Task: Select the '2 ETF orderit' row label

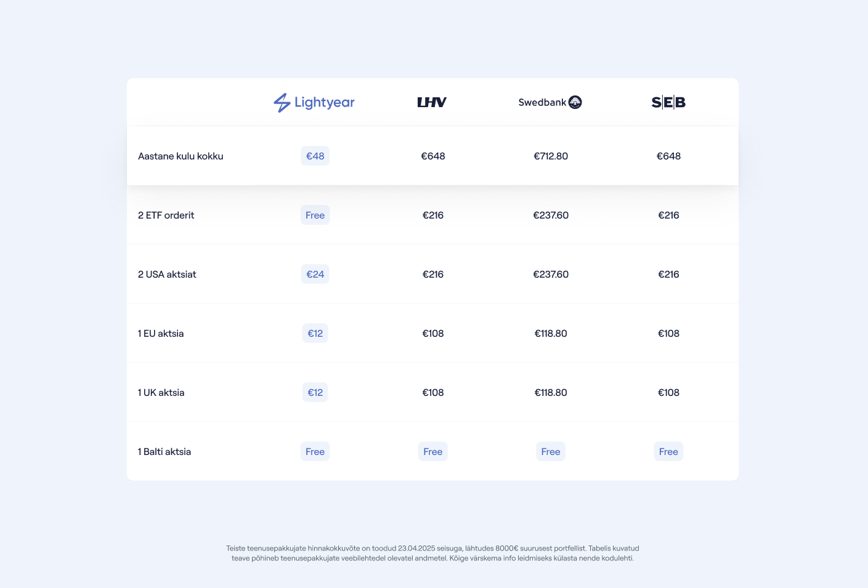Action: pos(166,215)
